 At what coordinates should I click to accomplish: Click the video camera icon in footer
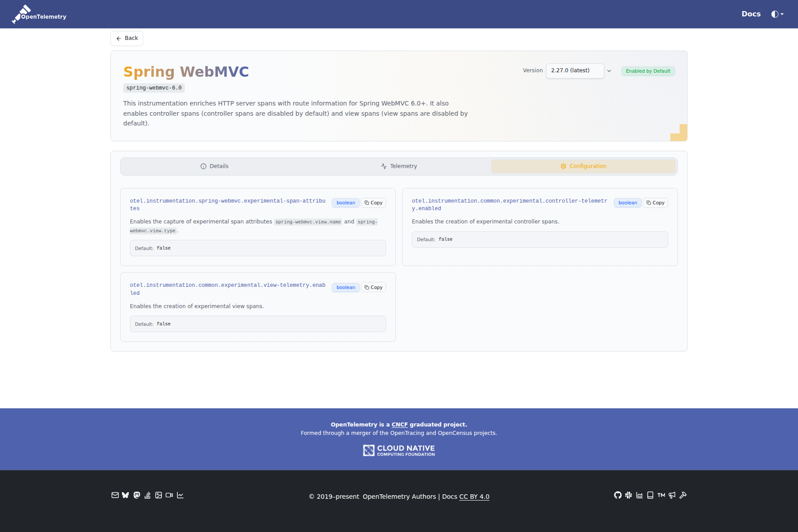169,495
